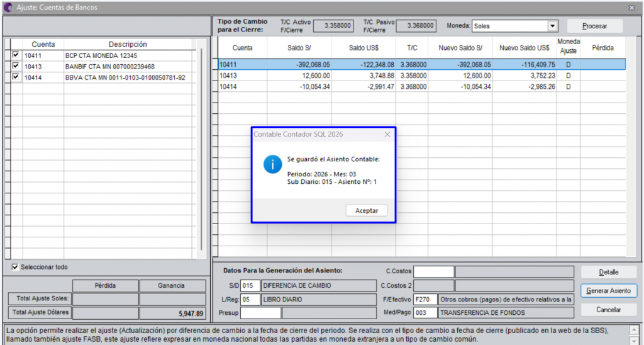
Task: Click the Moneda Ajuste D cell for 10413
Action: (569, 76)
